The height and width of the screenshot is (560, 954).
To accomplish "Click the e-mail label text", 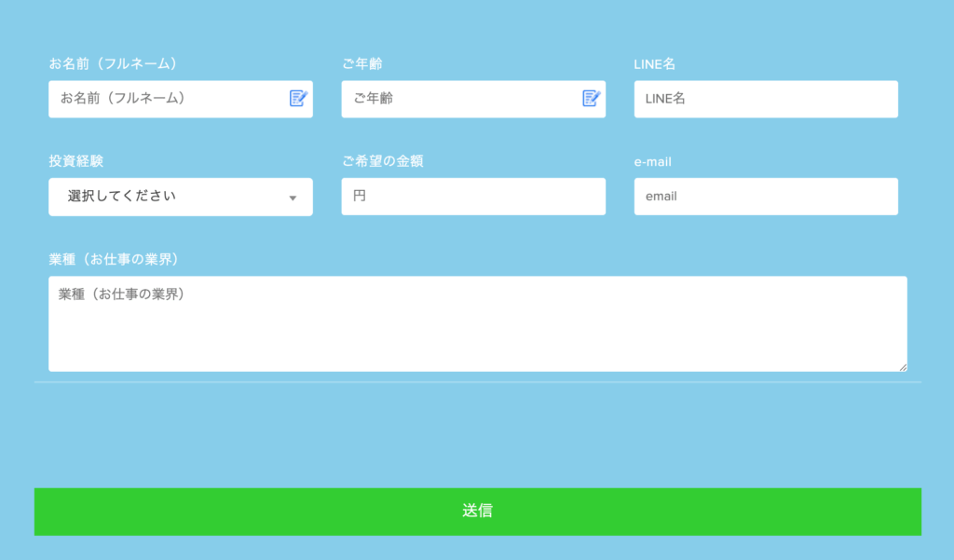I will (653, 162).
